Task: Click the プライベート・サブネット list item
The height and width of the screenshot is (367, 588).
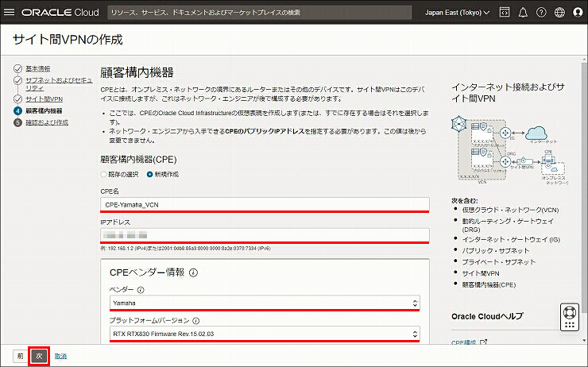Action: coord(499,262)
